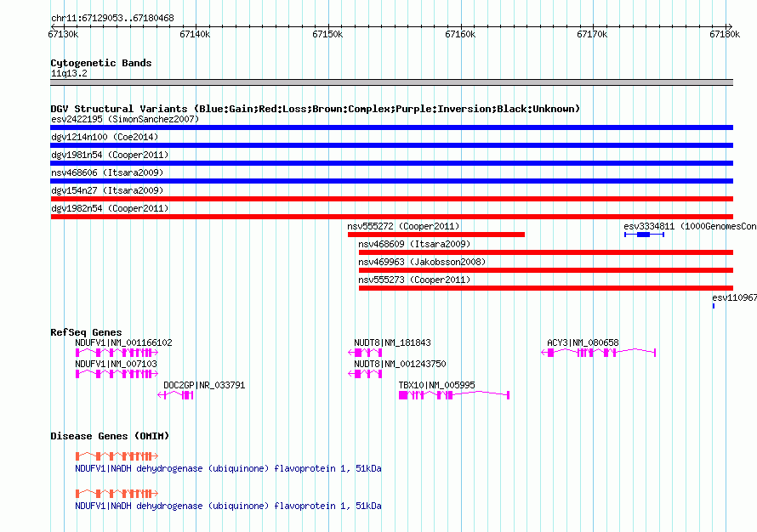Click the lower orange OMIM NDUFV1 glyph
The height and width of the screenshot is (532, 757).
117,494
